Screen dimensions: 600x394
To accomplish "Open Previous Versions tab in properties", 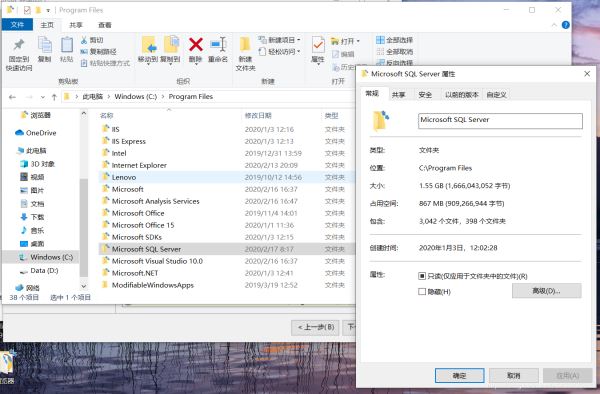I will point(462,94).
